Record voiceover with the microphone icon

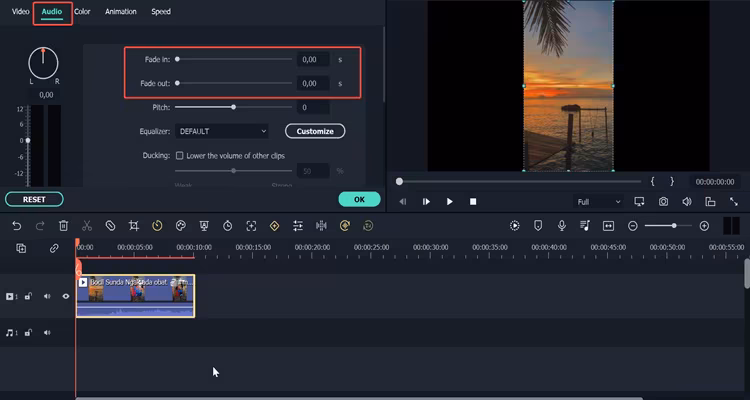click(x=562, y=226)
